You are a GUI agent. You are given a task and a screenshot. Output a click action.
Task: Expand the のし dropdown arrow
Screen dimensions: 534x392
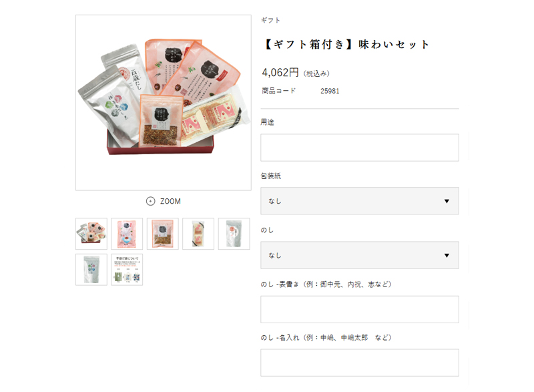(x=447, y=255)
